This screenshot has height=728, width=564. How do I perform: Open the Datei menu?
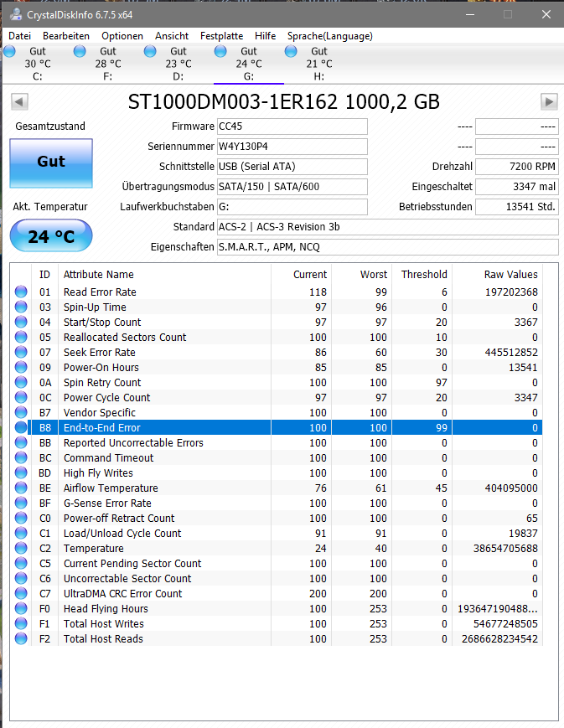coord(19,36)
